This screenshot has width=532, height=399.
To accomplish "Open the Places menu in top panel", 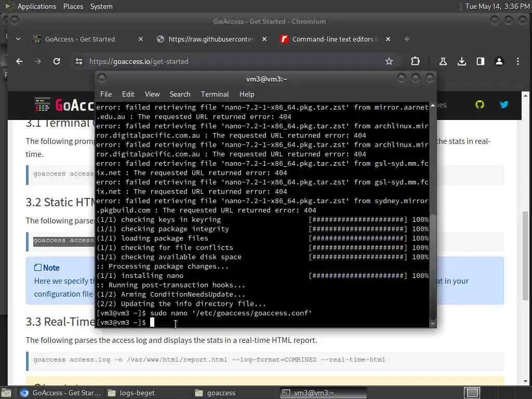I will click(73, 6).
